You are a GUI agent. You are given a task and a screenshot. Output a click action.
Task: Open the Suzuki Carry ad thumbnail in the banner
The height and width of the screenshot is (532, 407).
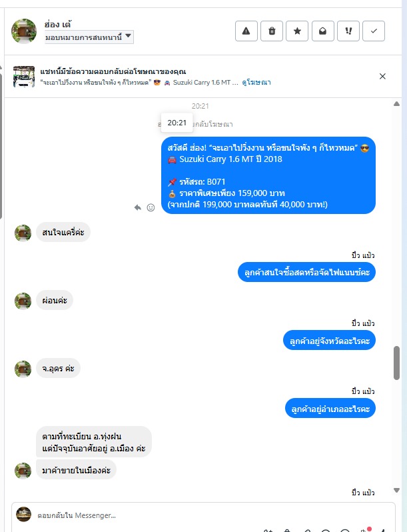(x=24, y=77)
